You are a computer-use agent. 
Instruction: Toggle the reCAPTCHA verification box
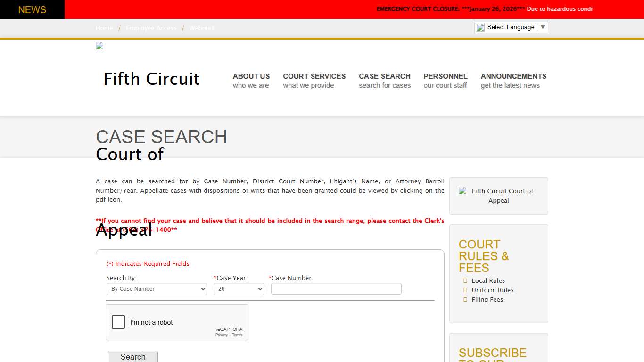click(118, 322)
